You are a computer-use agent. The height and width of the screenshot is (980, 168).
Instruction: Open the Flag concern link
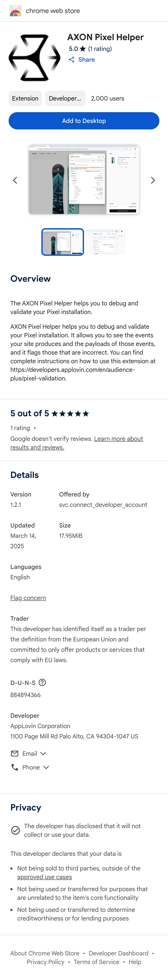pos(28,598)
